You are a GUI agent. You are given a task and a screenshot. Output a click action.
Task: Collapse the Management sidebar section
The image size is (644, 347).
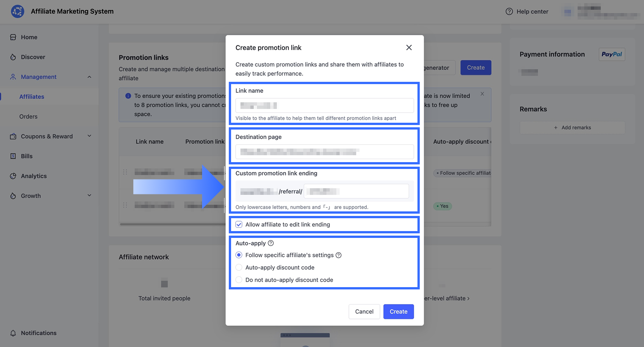[x=89, y=77]
